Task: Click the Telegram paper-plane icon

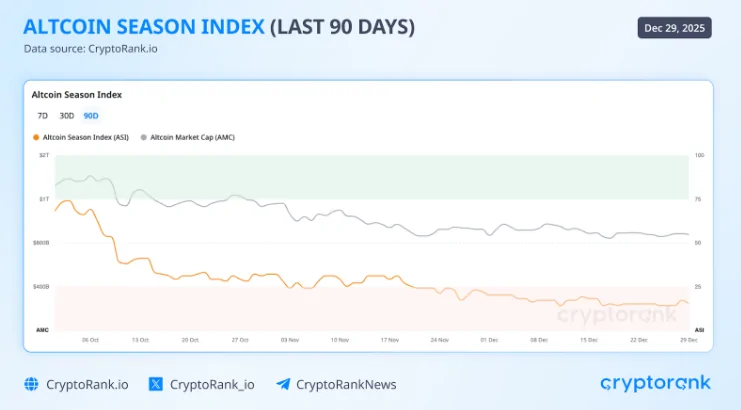Action: [x=283, y=384]
